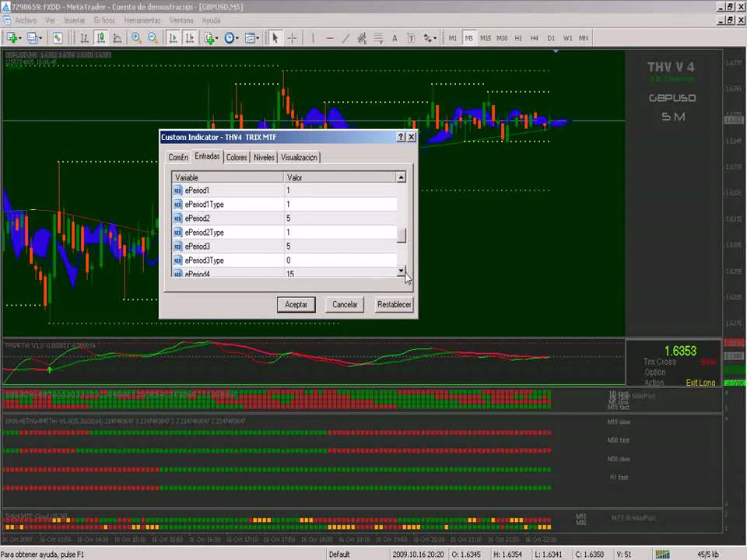Switch to the Común tab
Viewport: 747px width, 560px height.
[178, 158]
